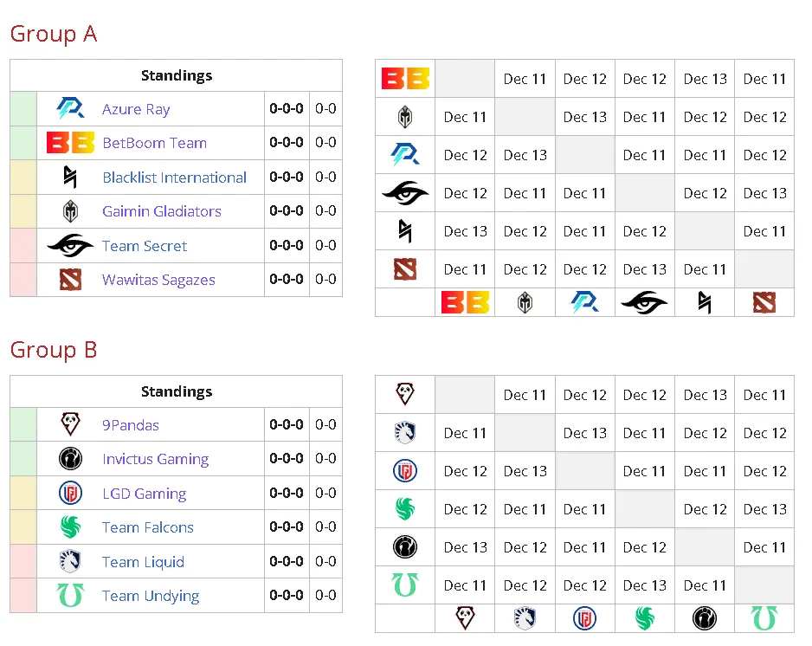Click the Wawitas Sagazes Dota logo in standings
Viewport: 812px width, 646px height.
[70, 280]
